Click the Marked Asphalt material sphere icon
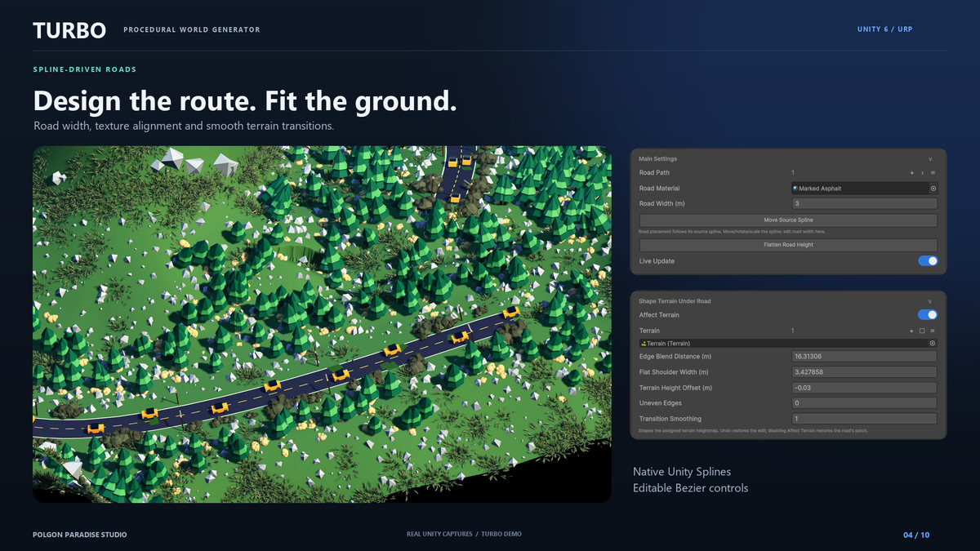980x551 pixels. point(795,189)
